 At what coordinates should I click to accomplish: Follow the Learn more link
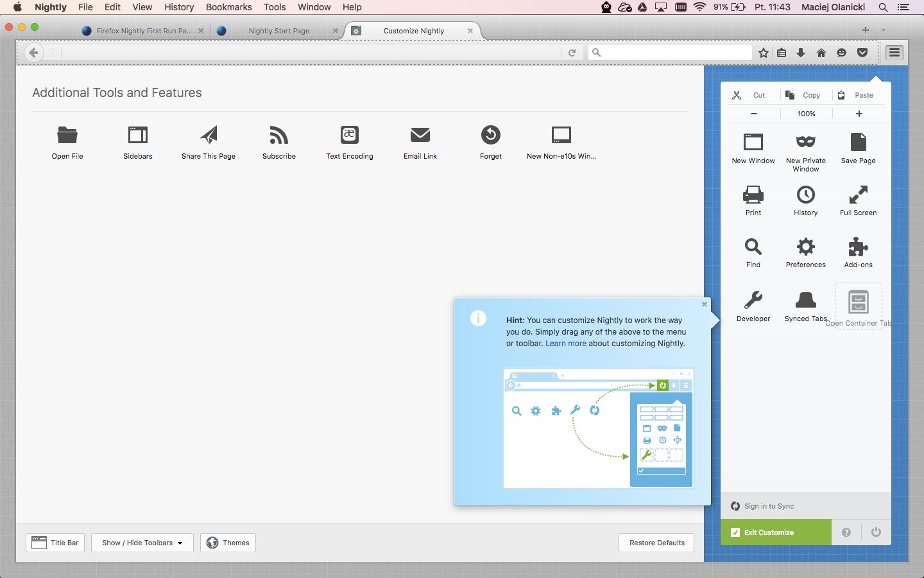point(566,344)
